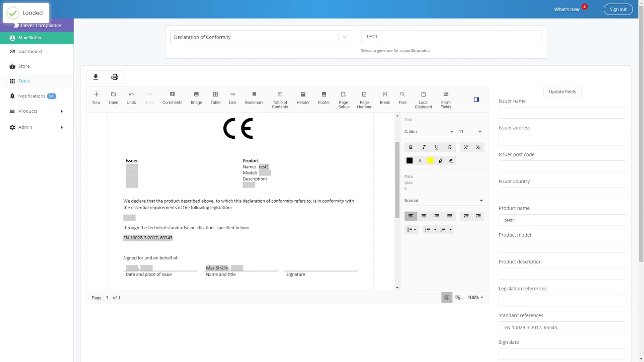The height and width of the screenshot is (362, 644).
Task: Open the 100% zoom level dropdown
Action: click(475, 298)
